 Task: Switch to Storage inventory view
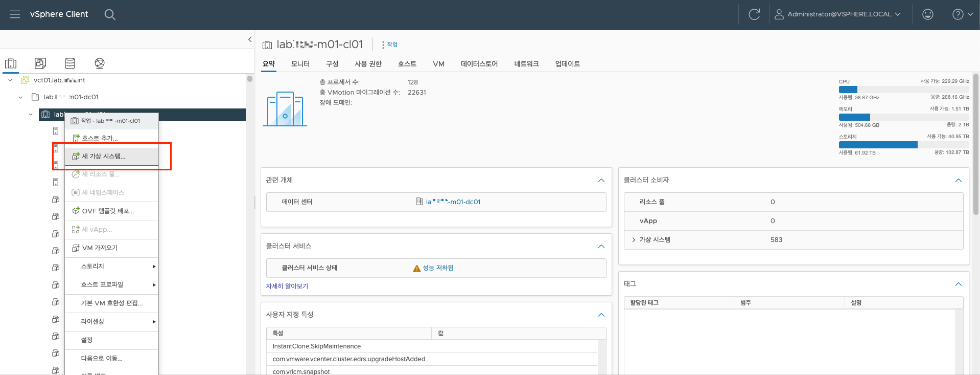pyautogui.click(x=70, y=63)
